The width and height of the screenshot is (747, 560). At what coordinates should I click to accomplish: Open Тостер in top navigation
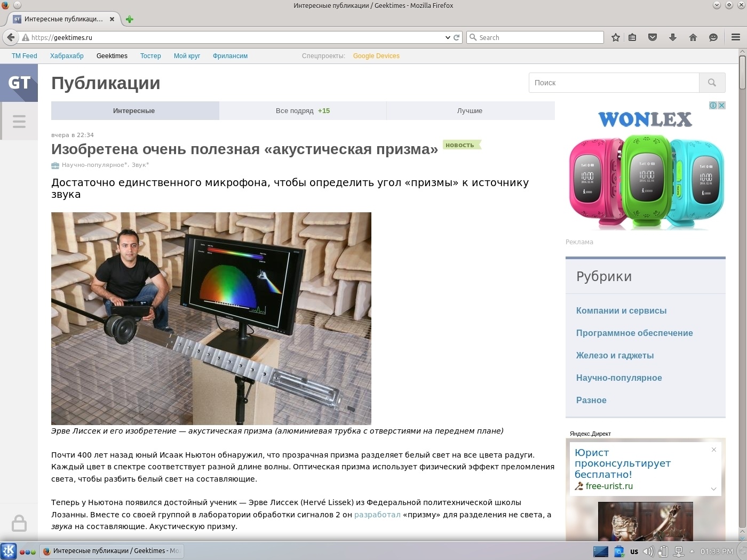(x=150, y=56)
